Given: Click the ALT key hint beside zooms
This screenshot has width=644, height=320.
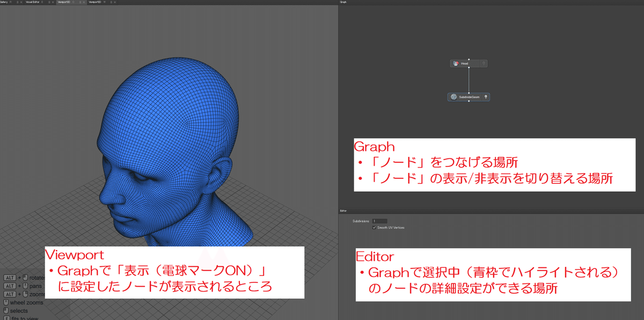Looking at the screenshot, I should click(10, 294).
